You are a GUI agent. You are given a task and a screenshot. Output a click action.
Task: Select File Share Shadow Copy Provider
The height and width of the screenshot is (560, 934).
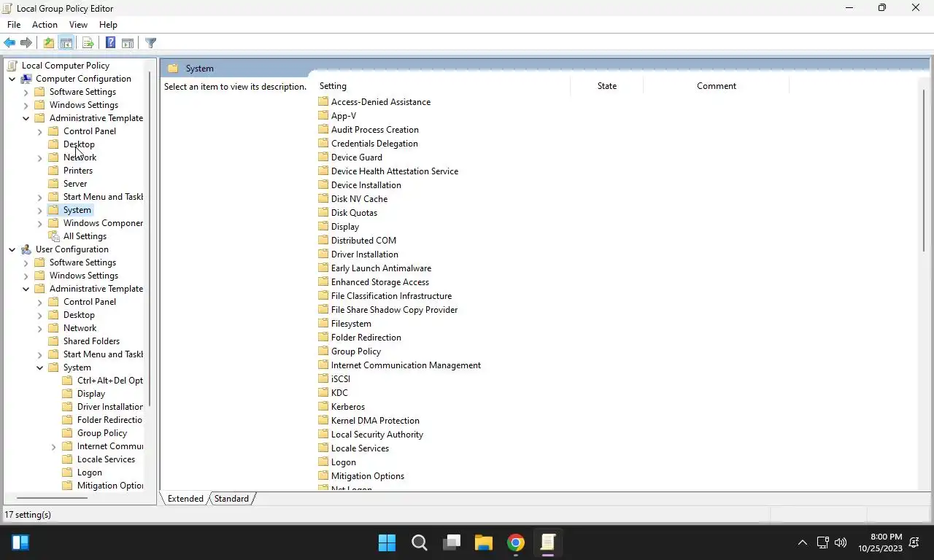click(394, 310)
